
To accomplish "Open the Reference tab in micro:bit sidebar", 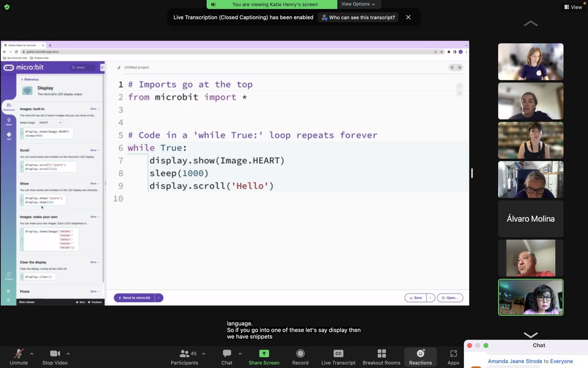I will (9, 106).
